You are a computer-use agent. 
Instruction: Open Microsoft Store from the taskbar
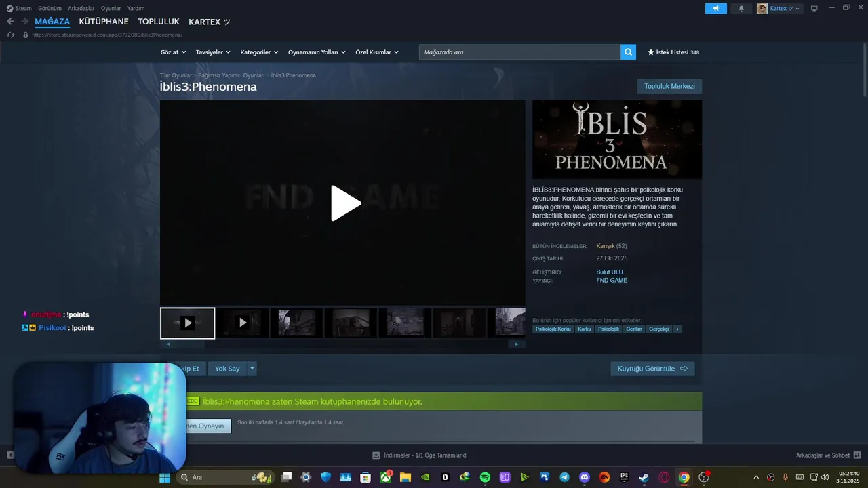[366, 477]
